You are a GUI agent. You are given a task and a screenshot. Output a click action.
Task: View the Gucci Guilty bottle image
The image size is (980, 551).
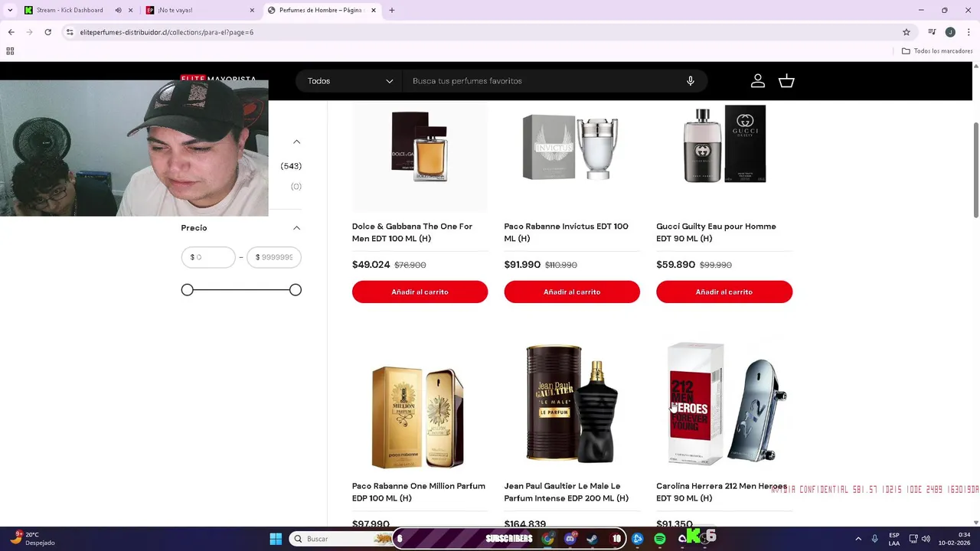(x=724, y=145)
